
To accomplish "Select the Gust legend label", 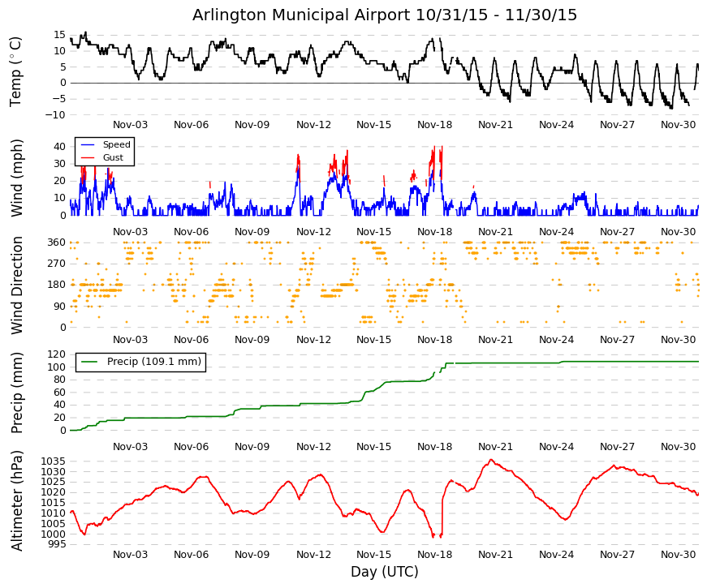I will 113,157.
